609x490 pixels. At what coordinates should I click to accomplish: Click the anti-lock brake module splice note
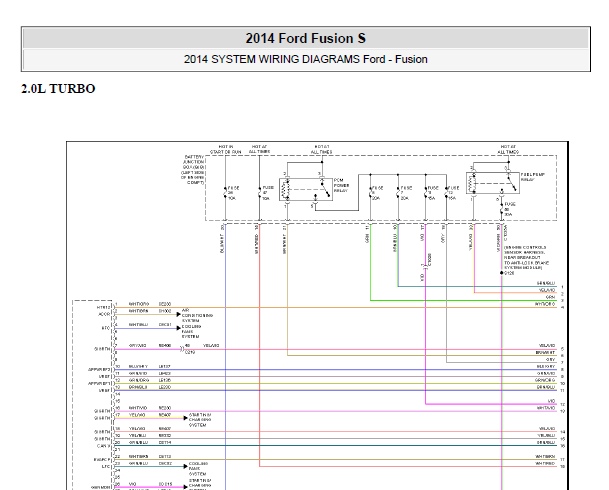pos(526,257)
